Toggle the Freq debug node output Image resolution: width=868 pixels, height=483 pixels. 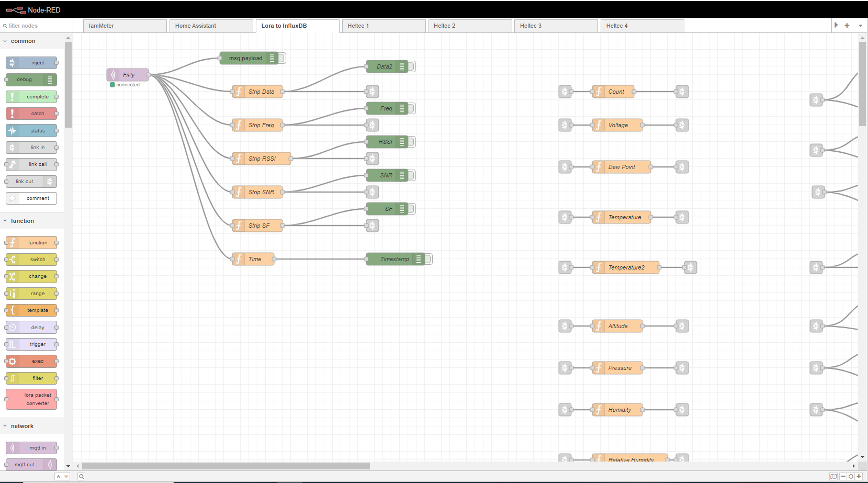412,108
